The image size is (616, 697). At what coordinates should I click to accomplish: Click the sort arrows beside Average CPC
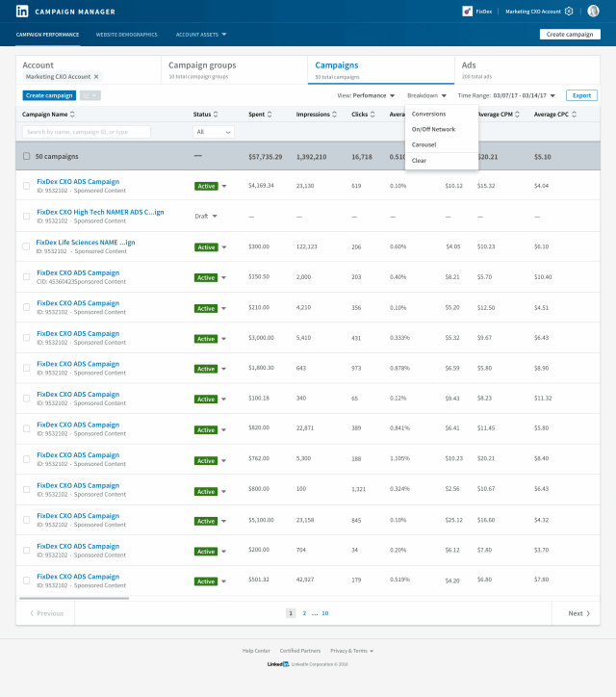pos(575,115)
